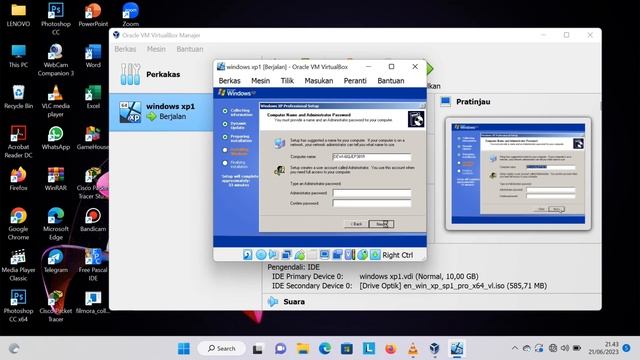Click the Right Ctrl host key label
This screenshot has height=360, width=640.
point(398,255)
